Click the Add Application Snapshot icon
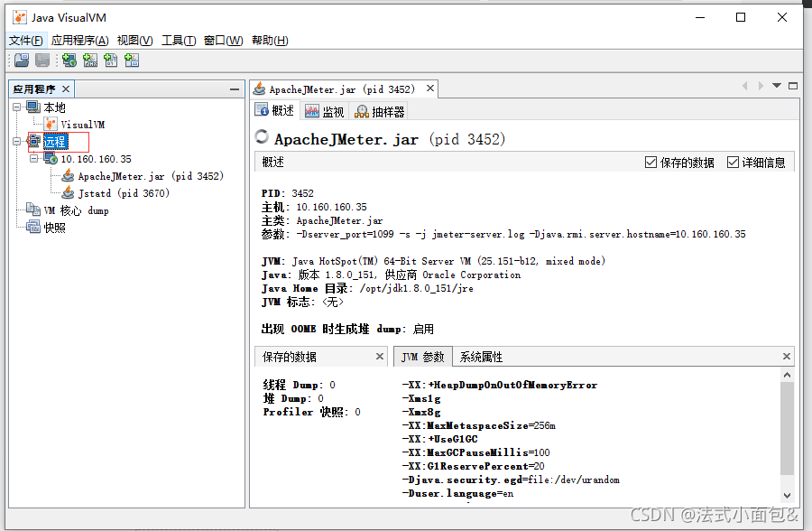The height and width of the screenshot is (531, 812). 132,60
